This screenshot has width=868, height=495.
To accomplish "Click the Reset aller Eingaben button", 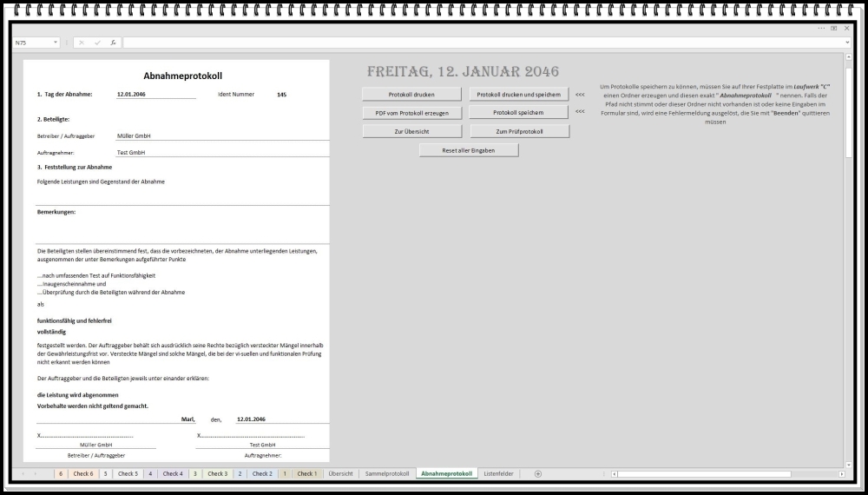I will click(469, 149).
